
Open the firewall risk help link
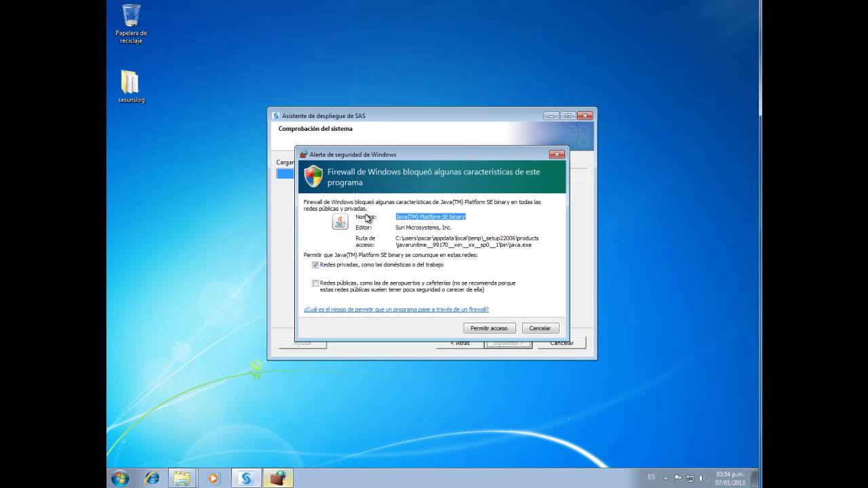tap(397, 309)
